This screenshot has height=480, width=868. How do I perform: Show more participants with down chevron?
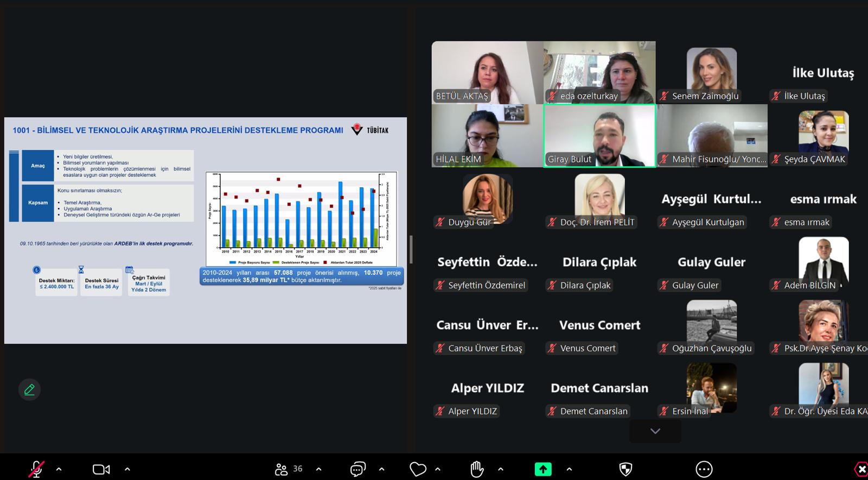coord(655,431)
